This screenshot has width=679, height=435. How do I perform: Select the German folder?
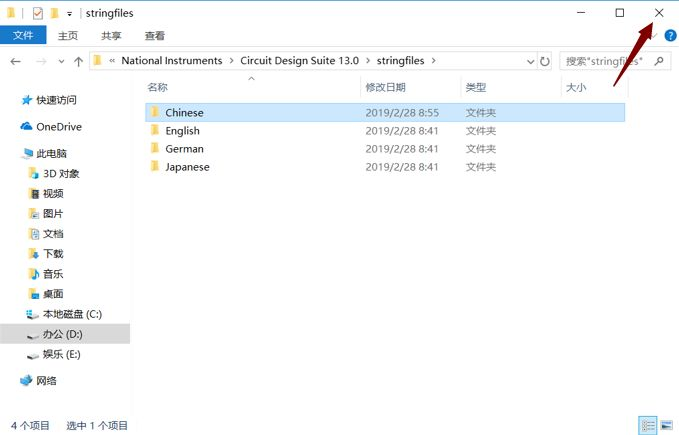click(x=385, y=149)
